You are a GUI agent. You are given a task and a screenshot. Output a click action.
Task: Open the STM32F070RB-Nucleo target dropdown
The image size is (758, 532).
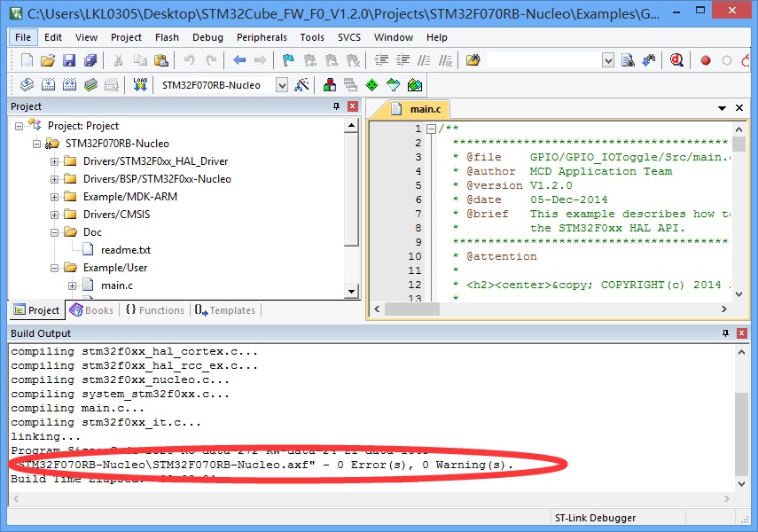click(x=282, y=86)
